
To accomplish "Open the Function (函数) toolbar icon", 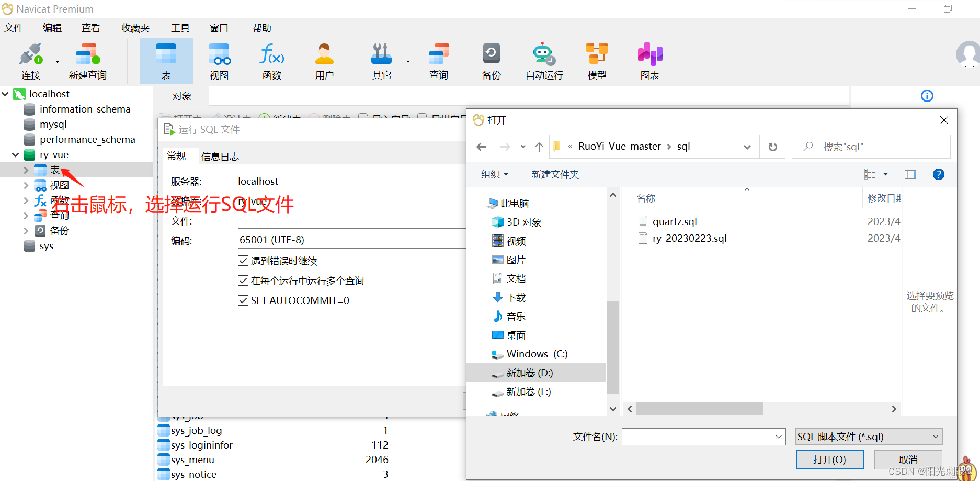I will point(272,61).
